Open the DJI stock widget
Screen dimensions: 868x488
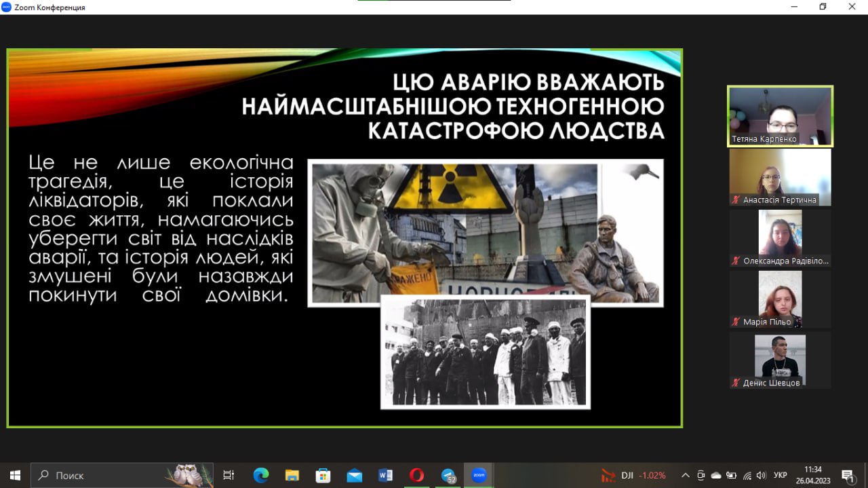coord(633,475)
